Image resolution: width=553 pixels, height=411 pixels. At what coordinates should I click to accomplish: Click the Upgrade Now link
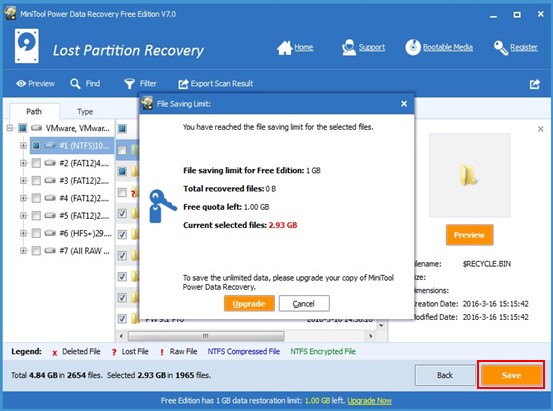click(369, 401)
